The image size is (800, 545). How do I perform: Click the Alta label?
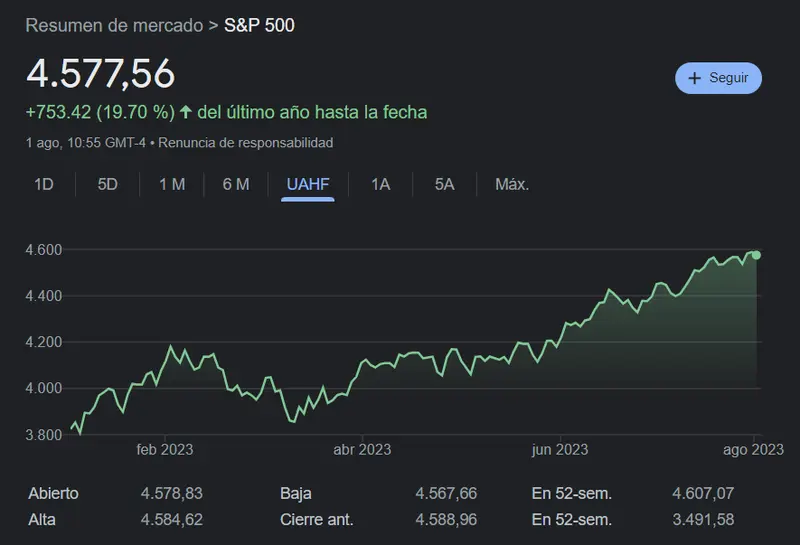point(42,519)
